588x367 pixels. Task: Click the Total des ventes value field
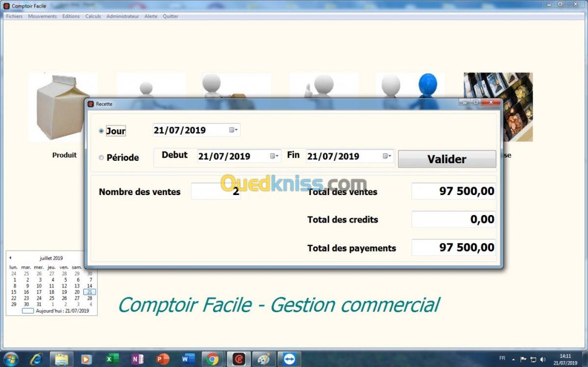click(454, 191)
